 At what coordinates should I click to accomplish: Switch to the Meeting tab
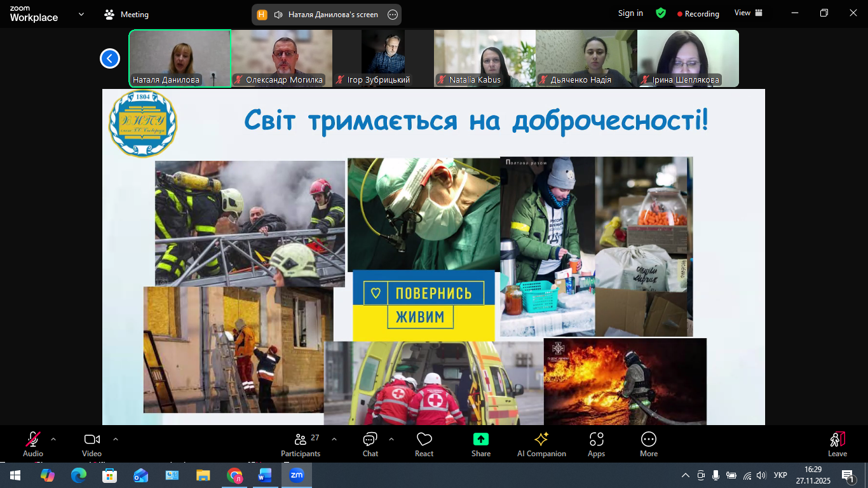[x=126, y=14]
